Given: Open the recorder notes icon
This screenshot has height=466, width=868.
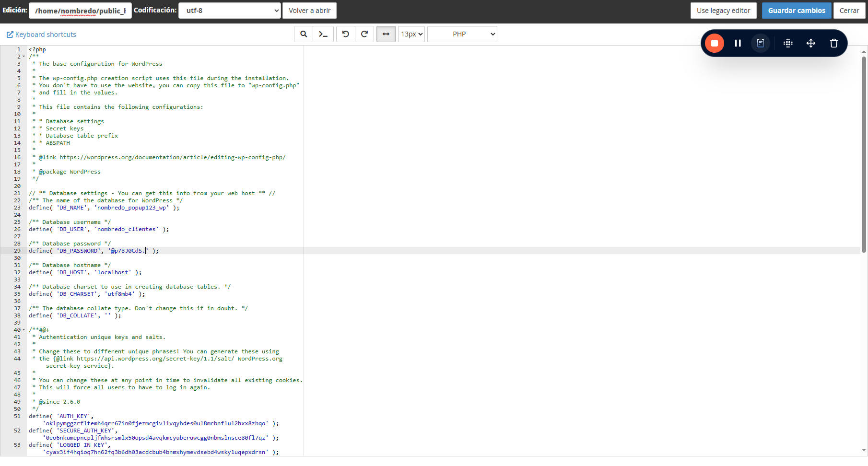Looking at the screenshot, I should 761,43.
